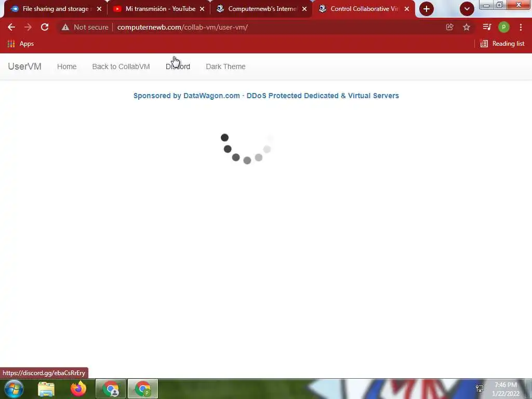Click the address bar URL

[182, 27]
